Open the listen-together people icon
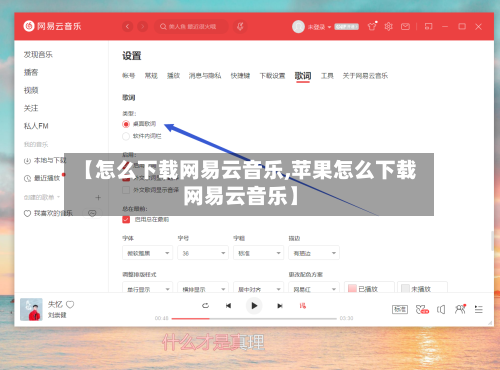500x370 pixels. click(x=460, y=309)
